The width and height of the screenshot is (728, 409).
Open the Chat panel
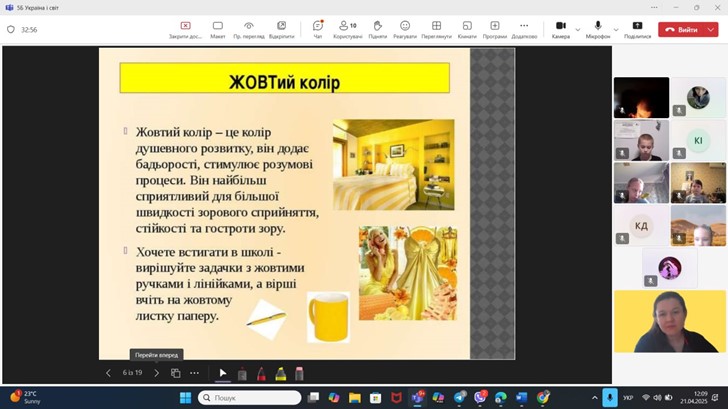point(318,28)
